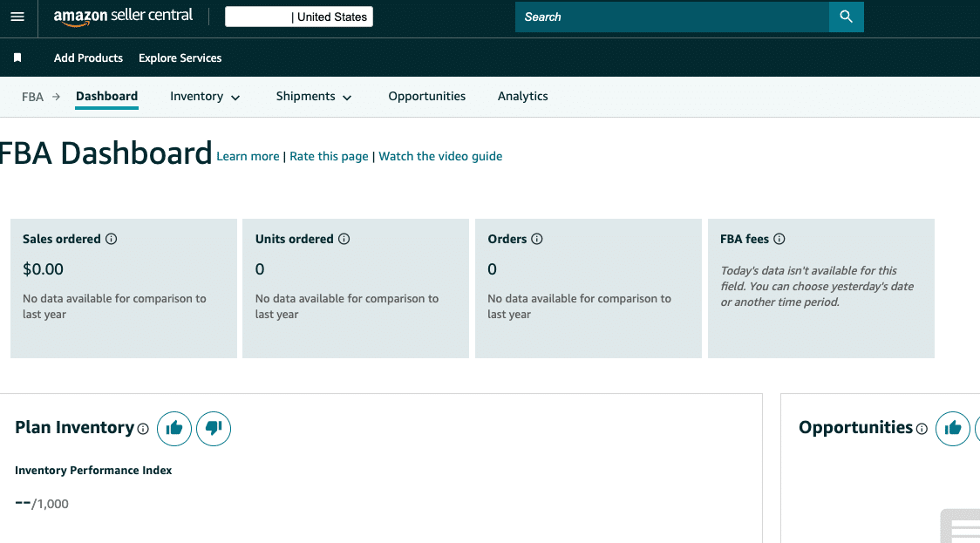Give Plan Inventory a thumbs up
Screen dimensions: 980x543
click(x=174, y=428)
